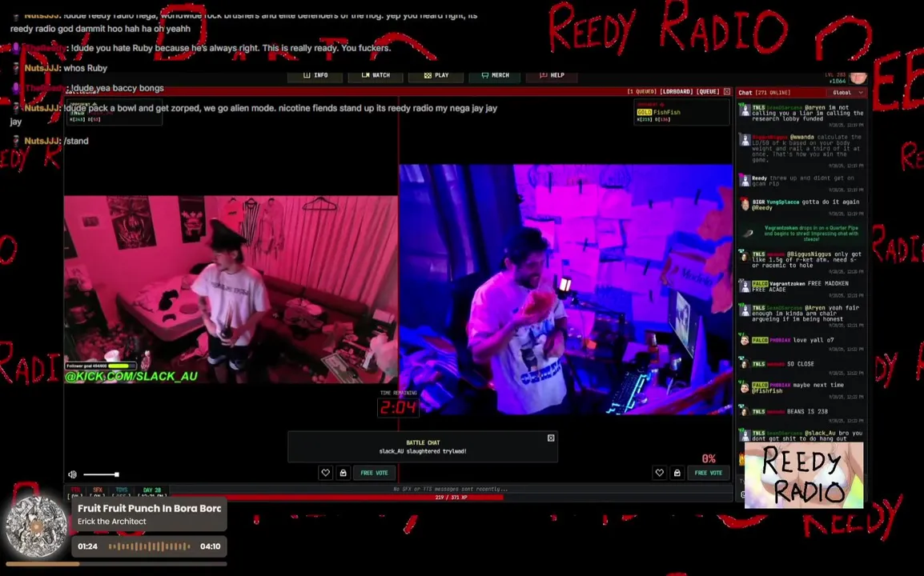The width and height of the screenshot is (924, 576).
Task: Open the Global chat channel dropdown
Action: coord(846,93)
